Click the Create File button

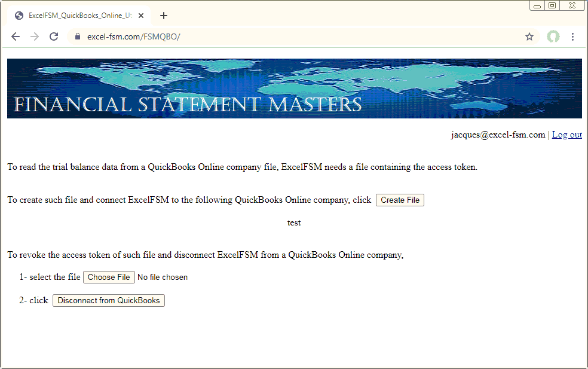coord(400,200)
